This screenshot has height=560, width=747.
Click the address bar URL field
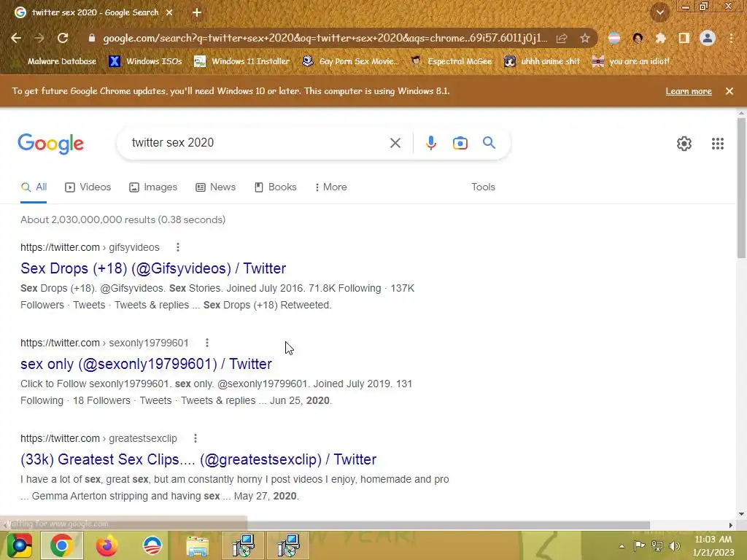coord(325,38)
